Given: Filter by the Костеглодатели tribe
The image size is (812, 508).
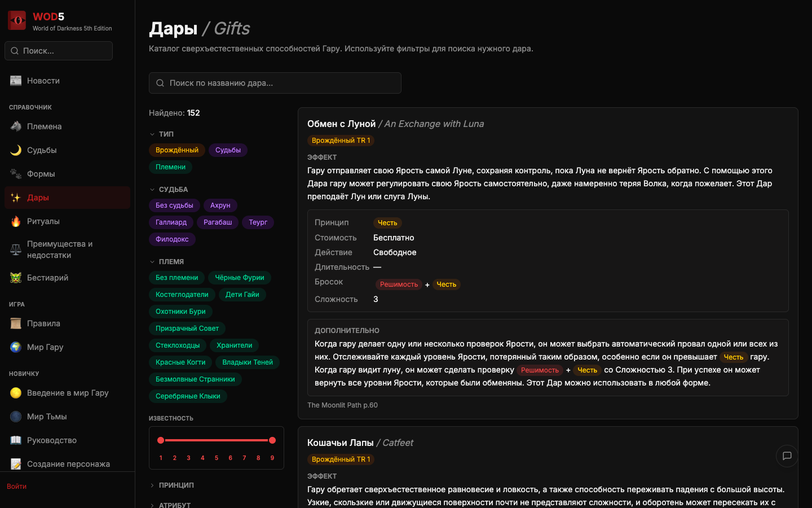Looking at the screenshot, I should coord(182,295).
